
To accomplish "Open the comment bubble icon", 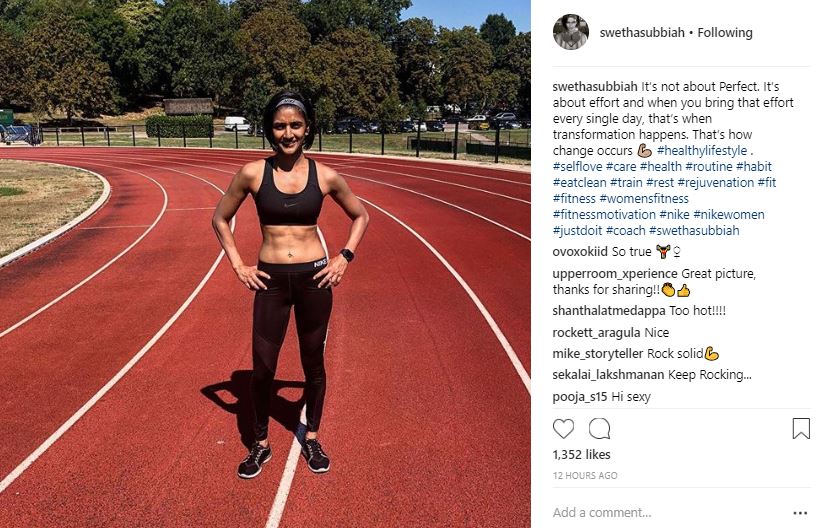I will (599, 429).
